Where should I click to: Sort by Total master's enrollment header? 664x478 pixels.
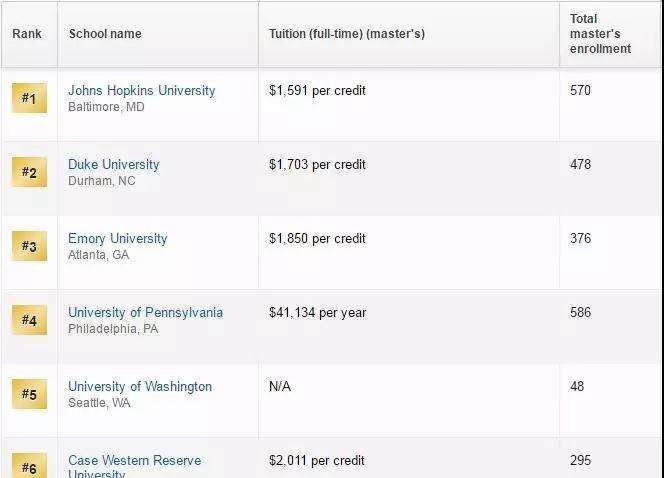tap(600, 34)
